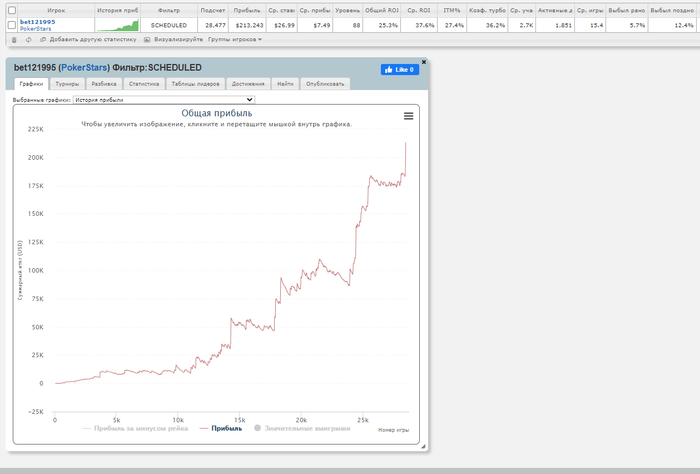Open the chart hamburger export menu
Image resolution: width=700 pixels, height=474 pixels.
[408, 116]
